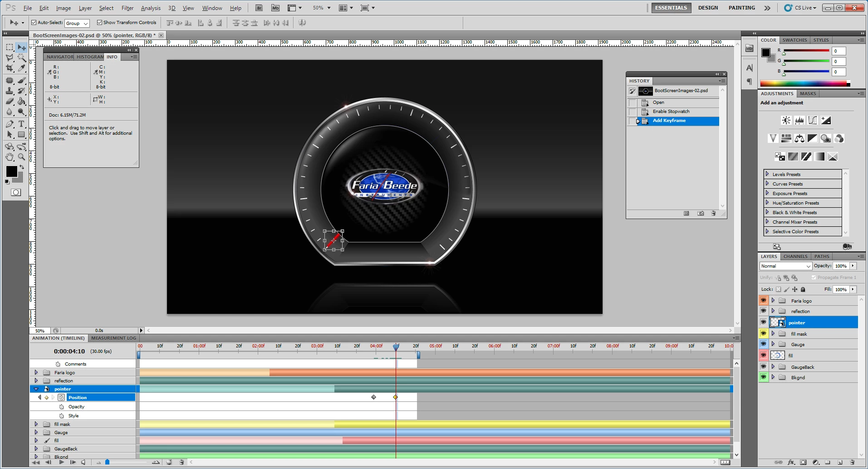Expand Curves Presets list
Viewport: 868px width, 469px height.
[767, 184]
